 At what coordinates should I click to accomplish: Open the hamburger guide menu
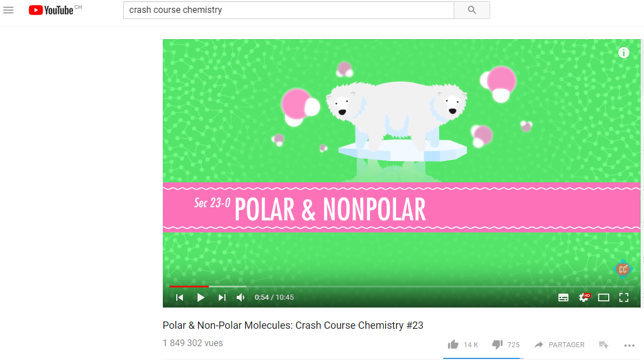(8, 10)
